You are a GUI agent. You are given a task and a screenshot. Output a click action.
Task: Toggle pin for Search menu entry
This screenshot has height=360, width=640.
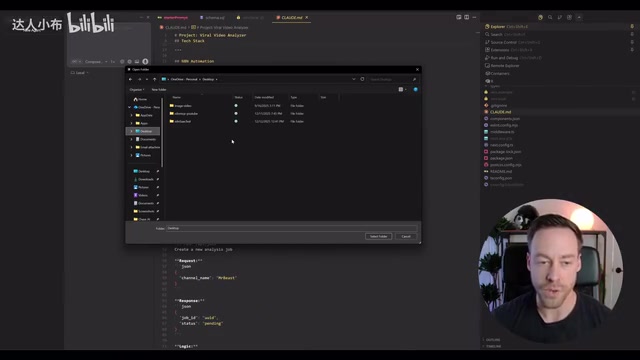(632, 34)
